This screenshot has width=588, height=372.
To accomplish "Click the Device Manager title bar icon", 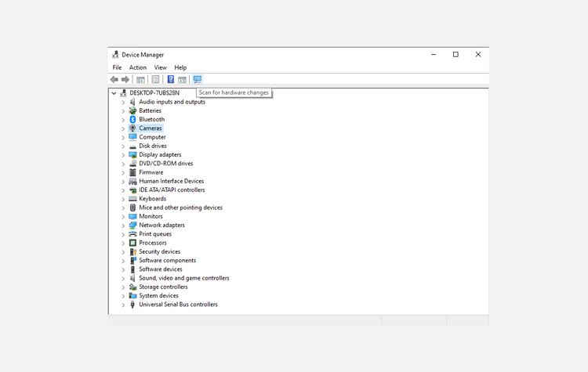I will coord(115,55).
